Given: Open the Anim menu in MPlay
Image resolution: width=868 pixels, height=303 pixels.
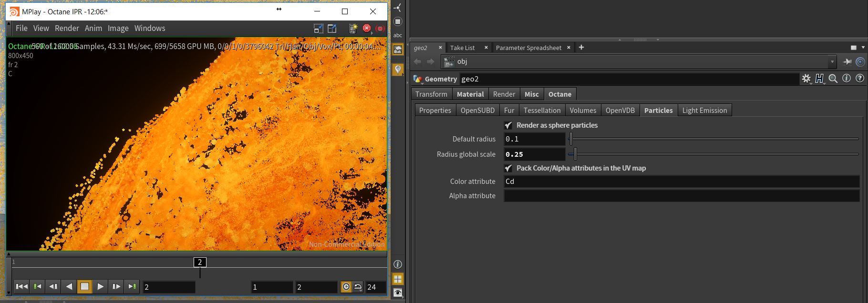Looking at the screenshot, I should tap(93, 28).
